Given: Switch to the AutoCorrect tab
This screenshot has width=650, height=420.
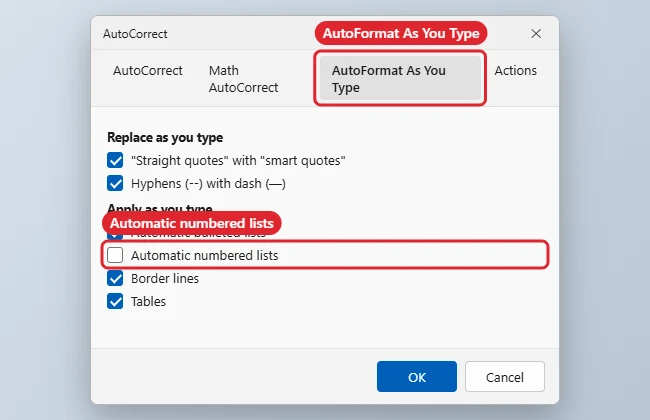Looking at the screenshot, I should coord(148,70).
